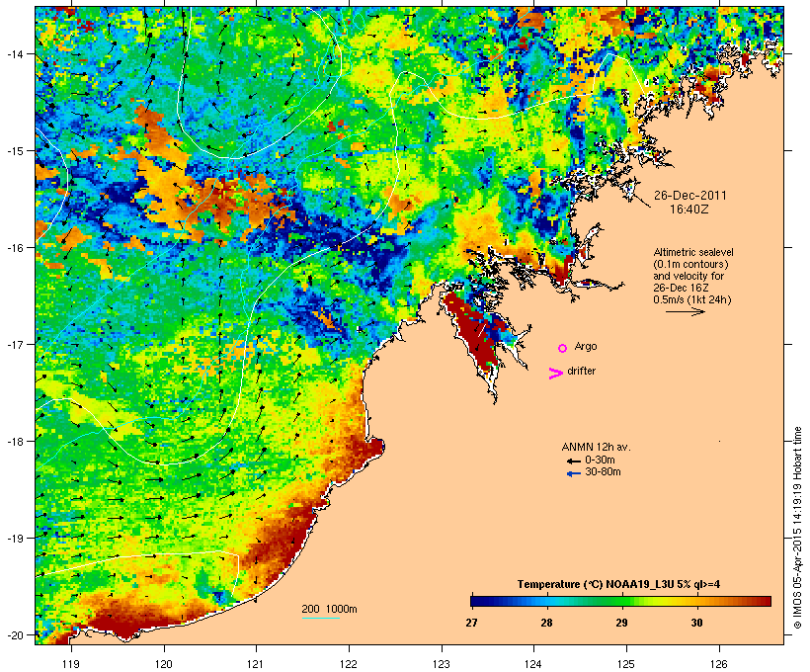Click the '30-80m' depth label
Image resolution: width=810 pixels, height=672 pixels.
(603, 471)
